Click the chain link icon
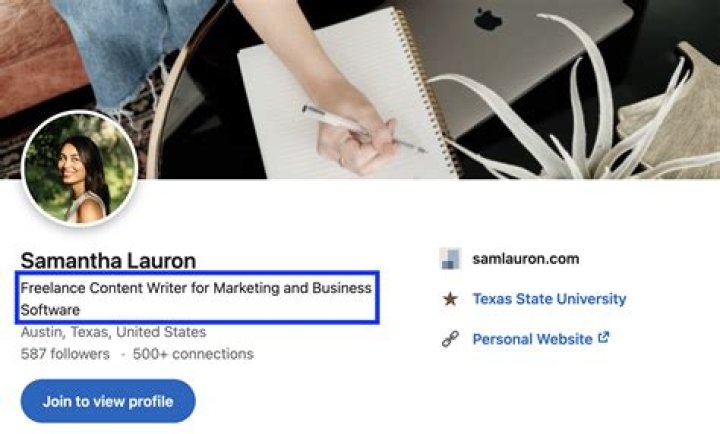The height and width of the screenshot is (434, 720). click(x=450, y=339)
